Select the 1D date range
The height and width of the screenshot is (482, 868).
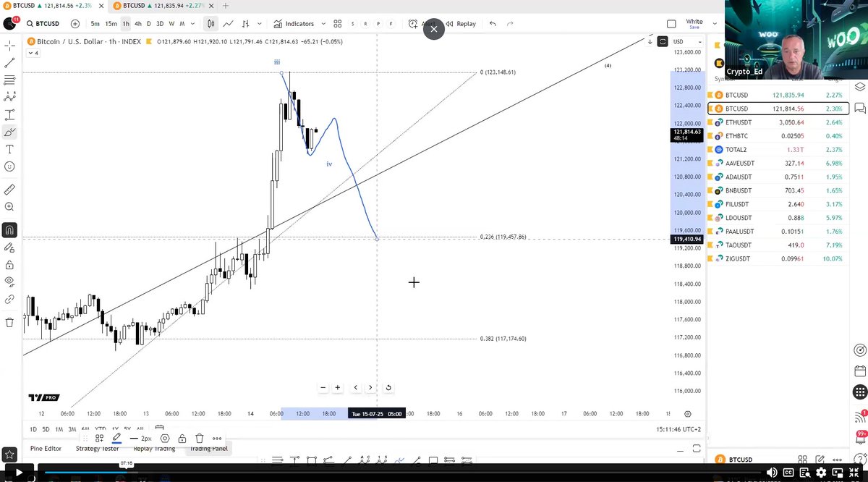click(33, 429)
